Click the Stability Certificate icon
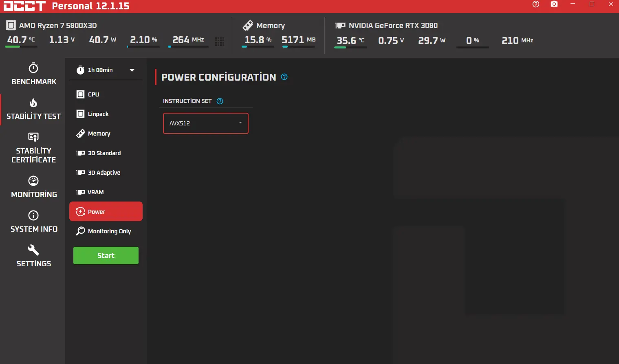The image size is (619, 364). click(33, 137)
